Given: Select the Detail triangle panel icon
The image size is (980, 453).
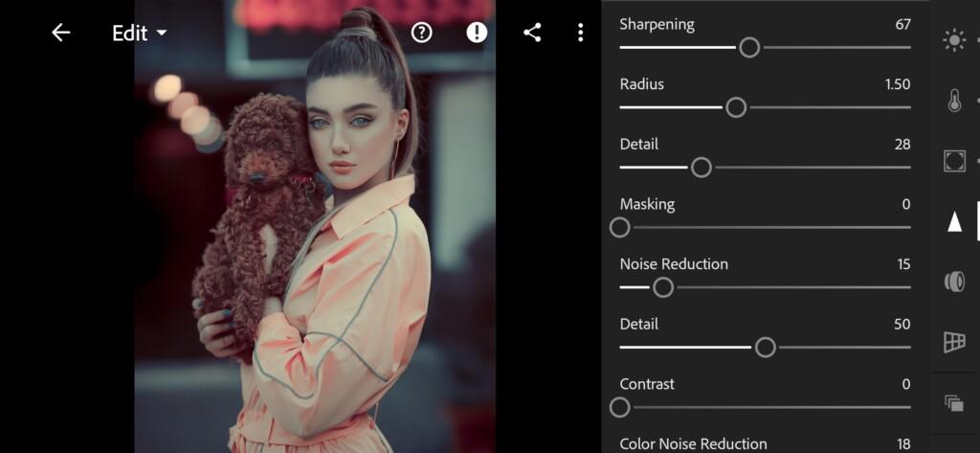Looking at the screenshot, I should pos(954,221).
